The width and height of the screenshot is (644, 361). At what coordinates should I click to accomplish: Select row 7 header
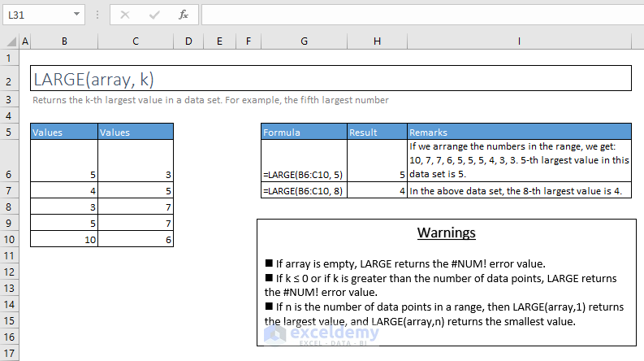pyautogui.click(x=9, y=190)
